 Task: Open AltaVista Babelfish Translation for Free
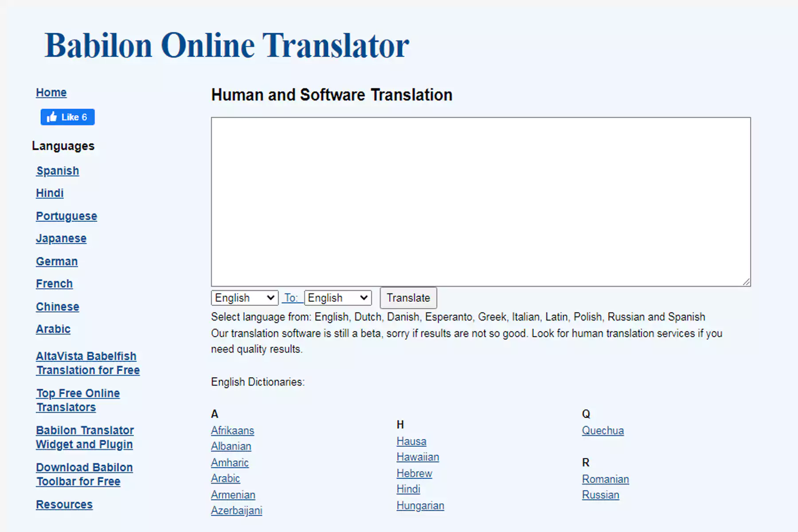click(x=88, y=363)
